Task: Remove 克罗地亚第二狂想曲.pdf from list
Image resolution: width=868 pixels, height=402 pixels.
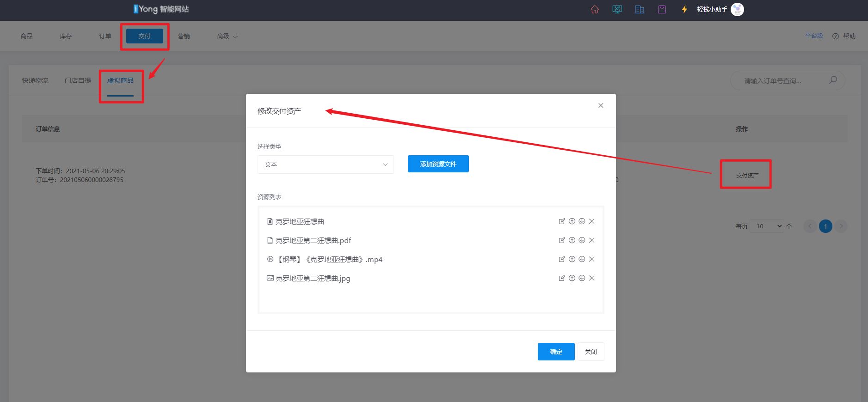Action: 591,240
